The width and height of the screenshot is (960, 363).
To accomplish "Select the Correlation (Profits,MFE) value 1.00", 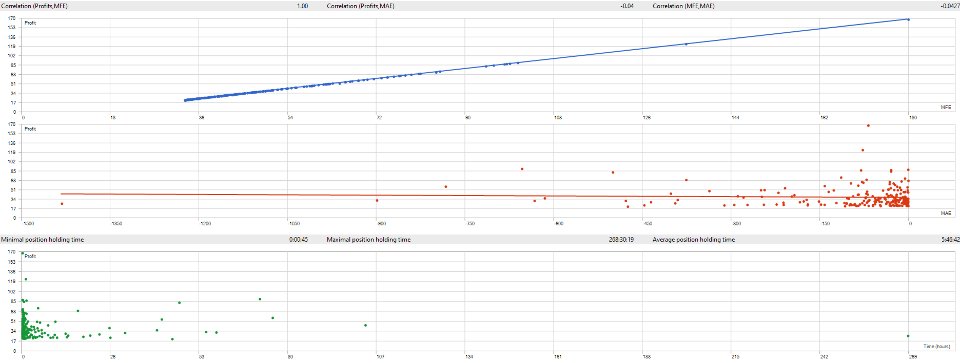I will pyautogui.click(x=303, y=6).
